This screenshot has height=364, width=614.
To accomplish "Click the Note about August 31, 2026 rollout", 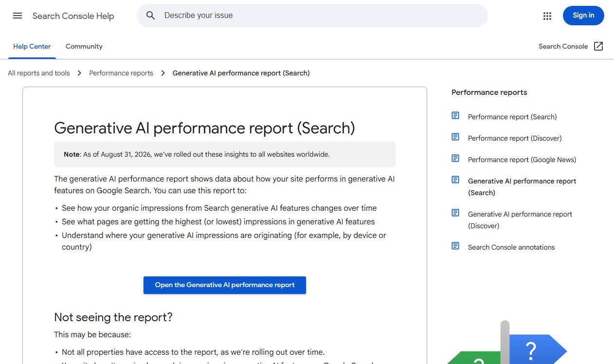I will pos(225,154).
